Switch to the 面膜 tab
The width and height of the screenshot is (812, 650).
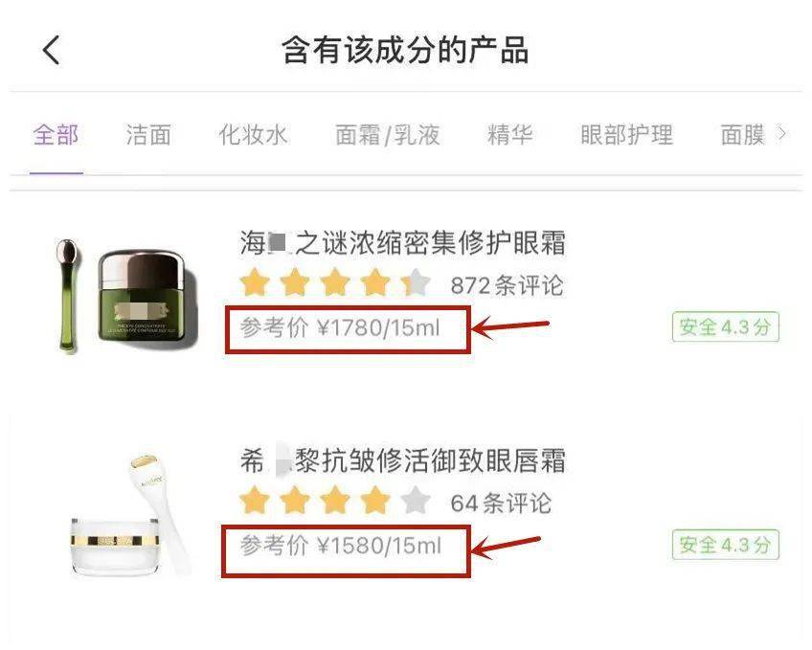coord(743,135)
